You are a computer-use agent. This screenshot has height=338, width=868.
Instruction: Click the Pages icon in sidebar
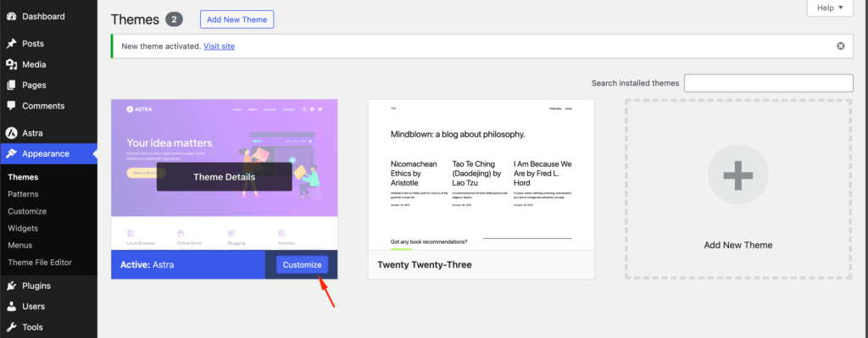coord(11,86)
